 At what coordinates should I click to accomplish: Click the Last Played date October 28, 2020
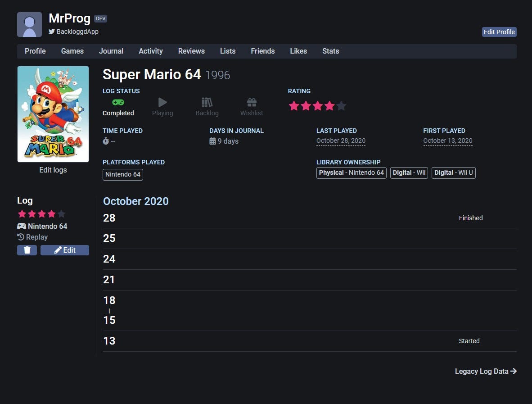pos(341,141)
